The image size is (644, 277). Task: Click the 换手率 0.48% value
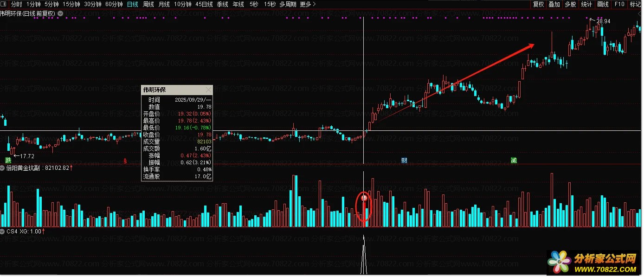pos(204,169)
